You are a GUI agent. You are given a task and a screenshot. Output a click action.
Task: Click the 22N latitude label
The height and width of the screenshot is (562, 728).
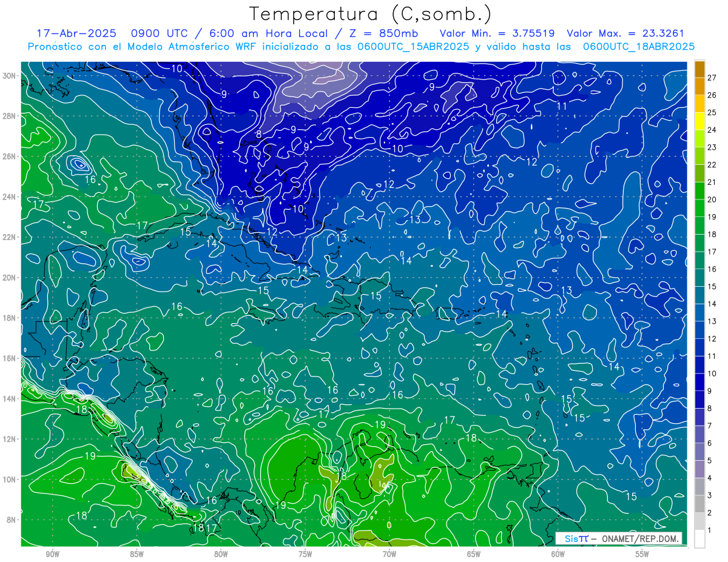click(x=8, y=237)
